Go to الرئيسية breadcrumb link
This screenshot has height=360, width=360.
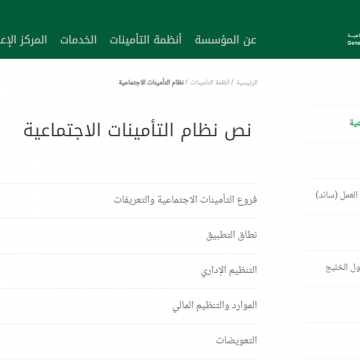click(247, 82)
